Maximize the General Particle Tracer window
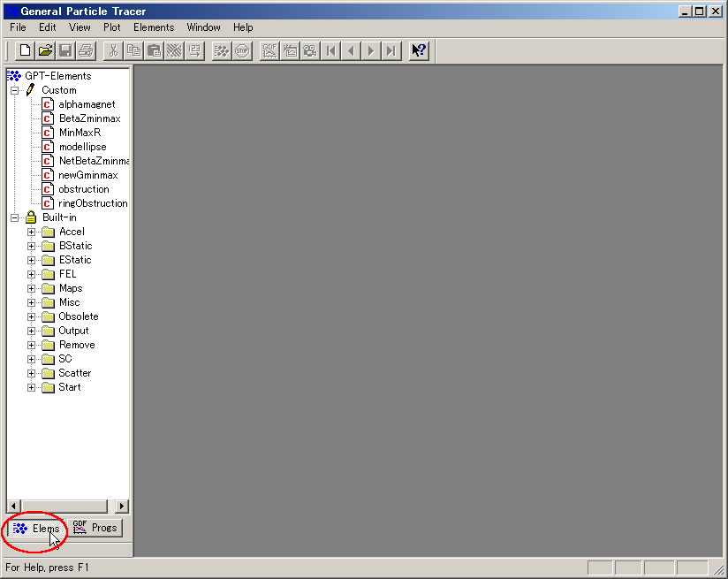The height and width of the screenshot is (579, 728). 700,11
